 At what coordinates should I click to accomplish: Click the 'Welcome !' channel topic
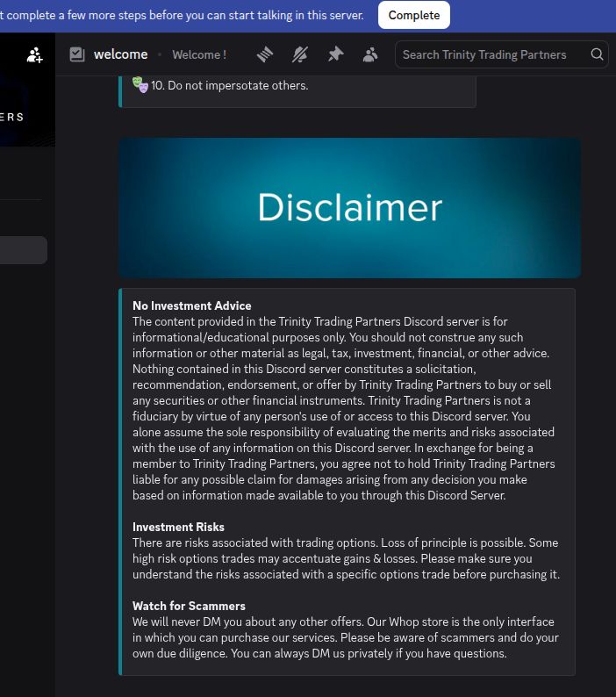pos(199,54)
